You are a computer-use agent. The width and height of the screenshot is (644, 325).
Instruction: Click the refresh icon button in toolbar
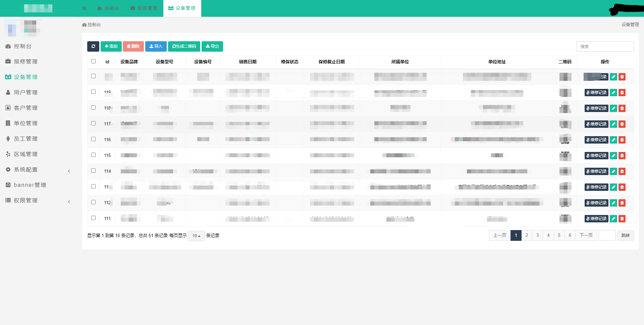click(93, 46)
